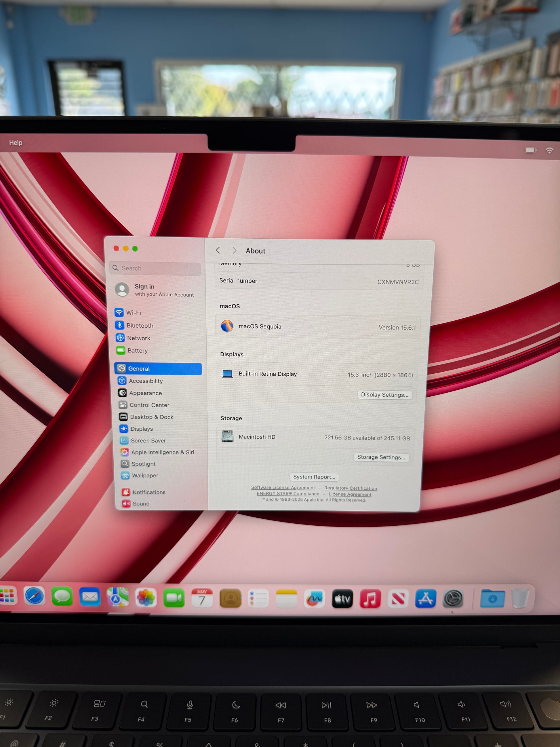This screenshot has height=747, width=560.
Task: Launch the Music app
Action: (370, 599)
